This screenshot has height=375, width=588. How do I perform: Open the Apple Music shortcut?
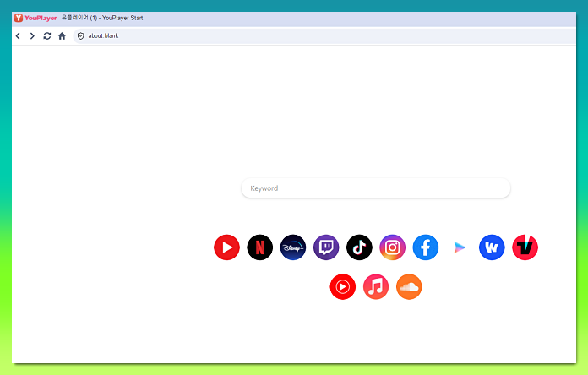[x=376, y=287]
